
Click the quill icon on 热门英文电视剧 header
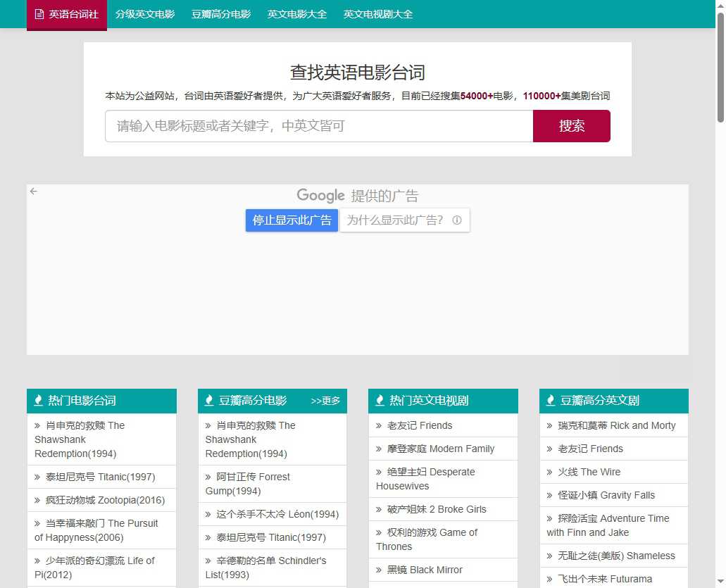(380, 400)
